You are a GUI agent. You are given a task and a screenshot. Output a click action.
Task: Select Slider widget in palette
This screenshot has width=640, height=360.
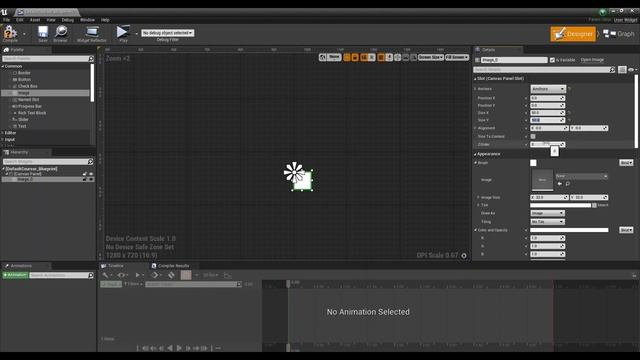(23, 120)
